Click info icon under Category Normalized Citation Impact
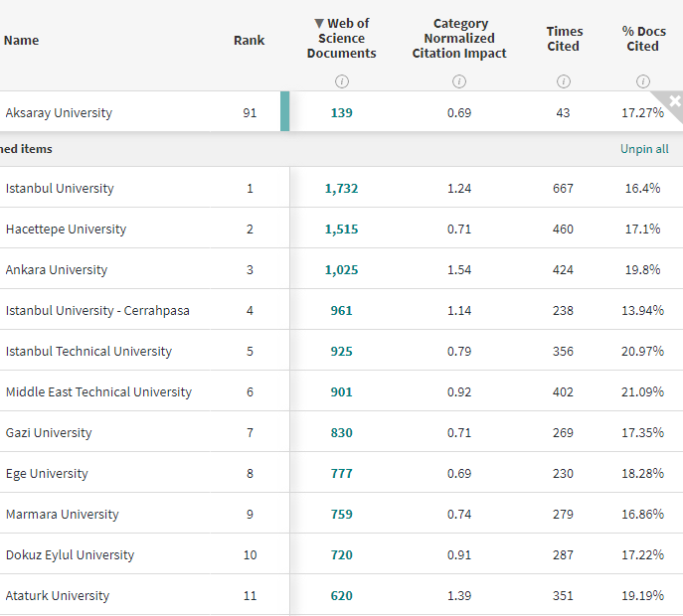The height and width of the screenshot is (616, 683). (459, 80)
